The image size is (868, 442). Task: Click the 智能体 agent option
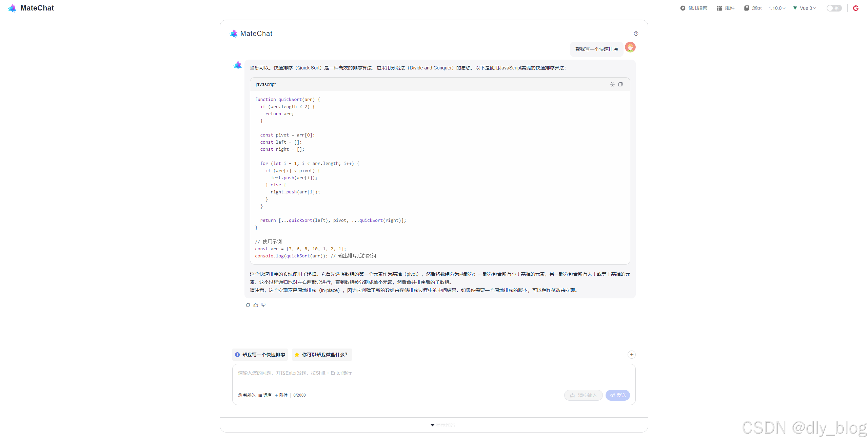click(247, 395)
